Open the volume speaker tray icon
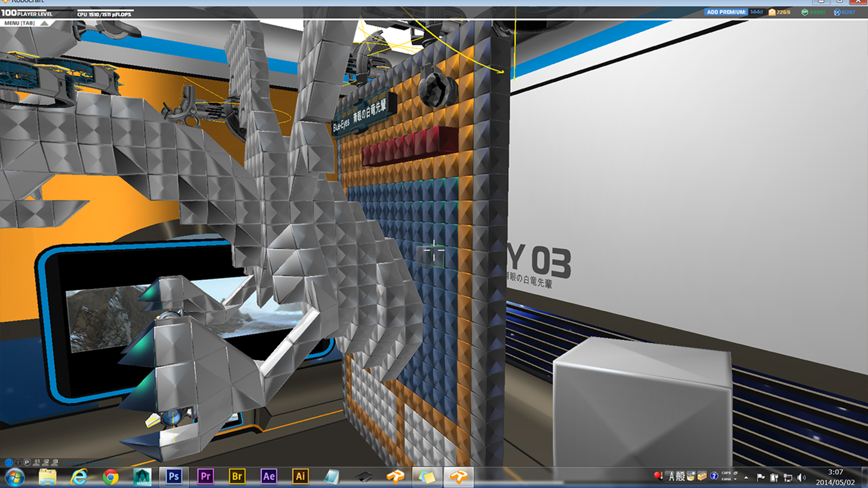 pos(802,477)
